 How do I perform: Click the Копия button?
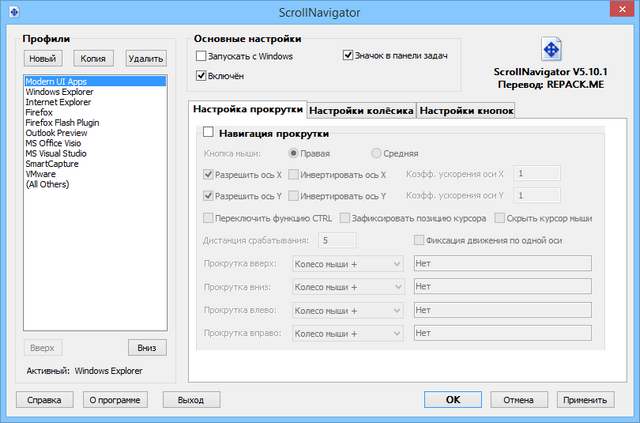click(94, 59)
